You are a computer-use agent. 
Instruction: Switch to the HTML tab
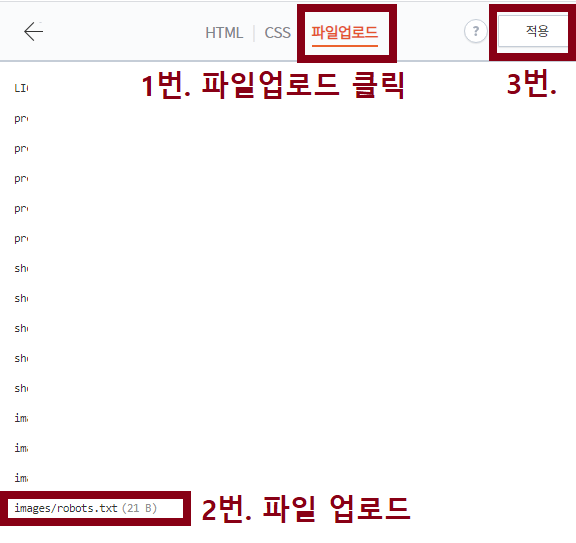224,33
